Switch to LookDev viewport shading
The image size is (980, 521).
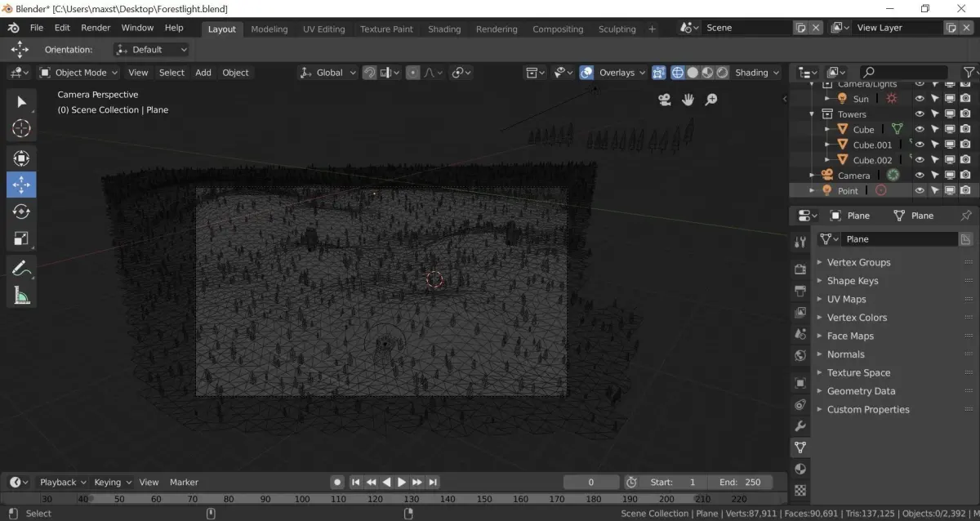click(x=707, y=73)
